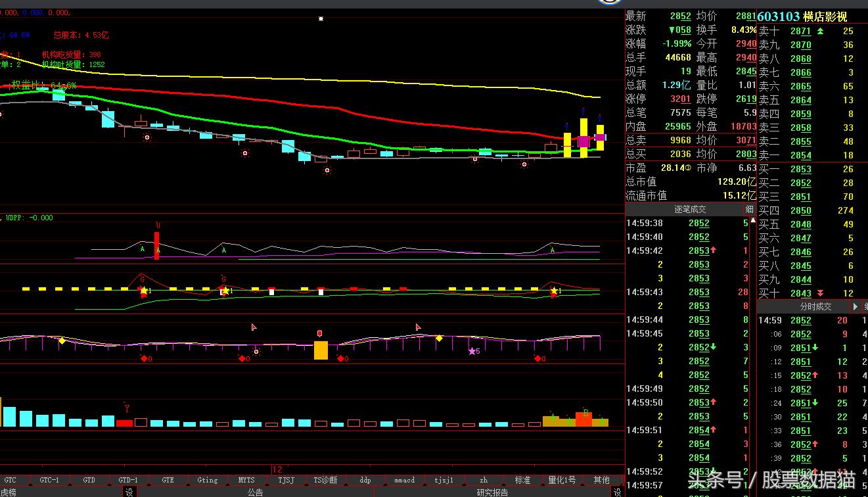This screenshot has width=868, height=497.
Task: Click the 14:59:50 trade row
Action: [x=687, y=402]
